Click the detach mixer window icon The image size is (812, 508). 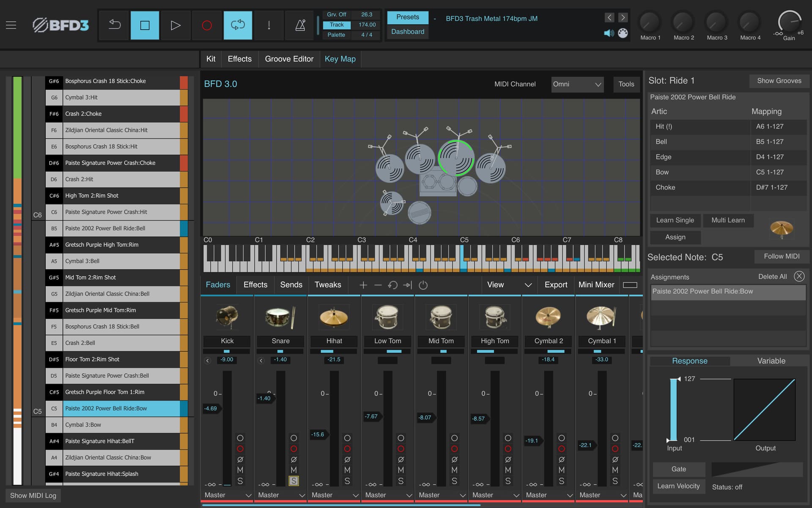630,285
